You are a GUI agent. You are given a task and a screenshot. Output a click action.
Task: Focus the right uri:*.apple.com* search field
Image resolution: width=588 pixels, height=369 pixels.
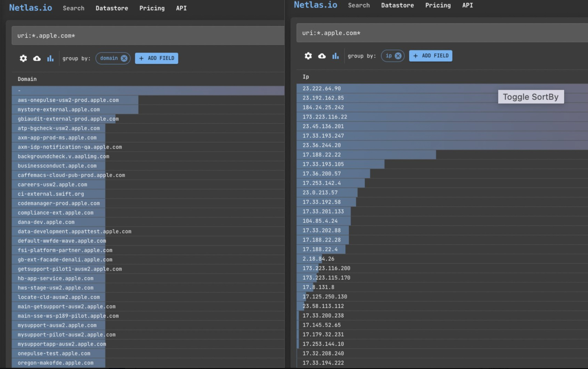(x=442, y=33)
